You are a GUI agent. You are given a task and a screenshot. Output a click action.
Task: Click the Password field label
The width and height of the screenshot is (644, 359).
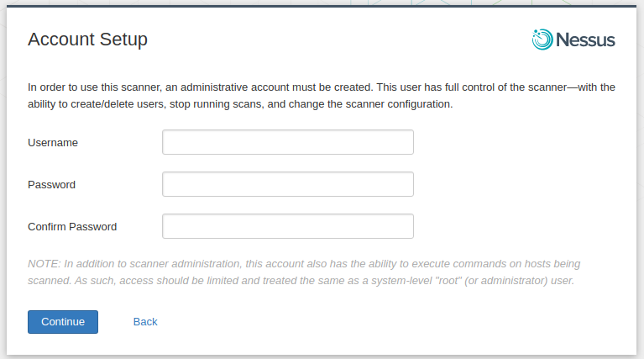coord(51,185)
